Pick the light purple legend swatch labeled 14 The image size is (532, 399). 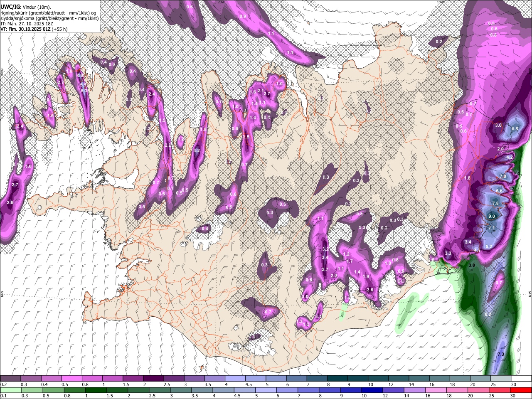(x=414, y=390)
